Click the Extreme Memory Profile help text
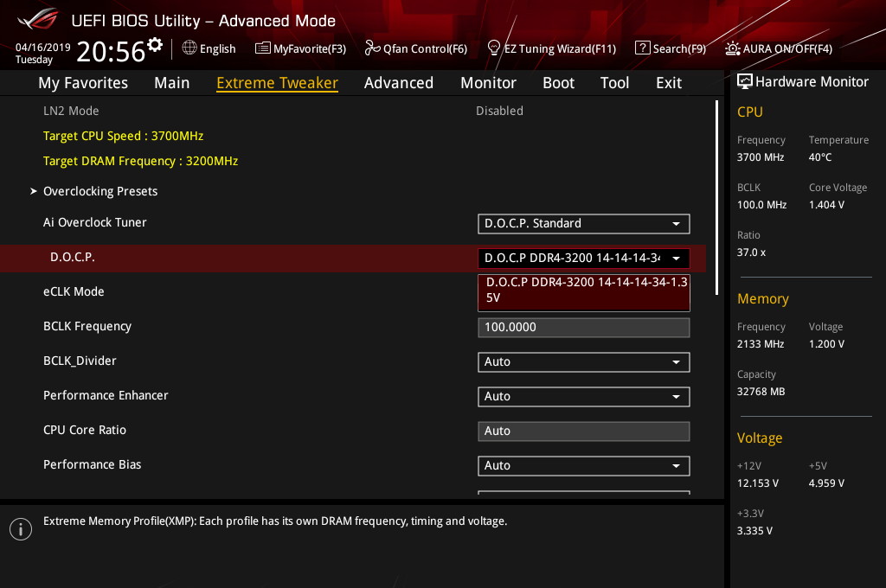The image size is (886, 588). coord(275,521)
